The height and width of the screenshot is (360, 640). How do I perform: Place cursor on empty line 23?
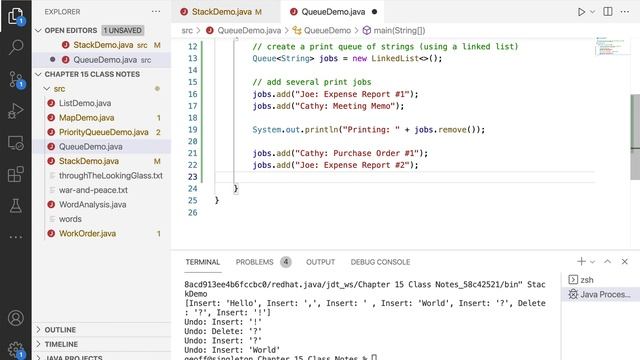(x=404, y=177)
